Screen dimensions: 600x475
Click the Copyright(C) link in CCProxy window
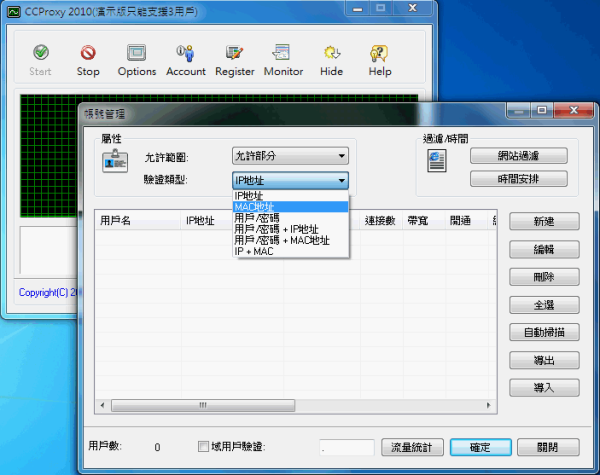(x=49, y=292)
